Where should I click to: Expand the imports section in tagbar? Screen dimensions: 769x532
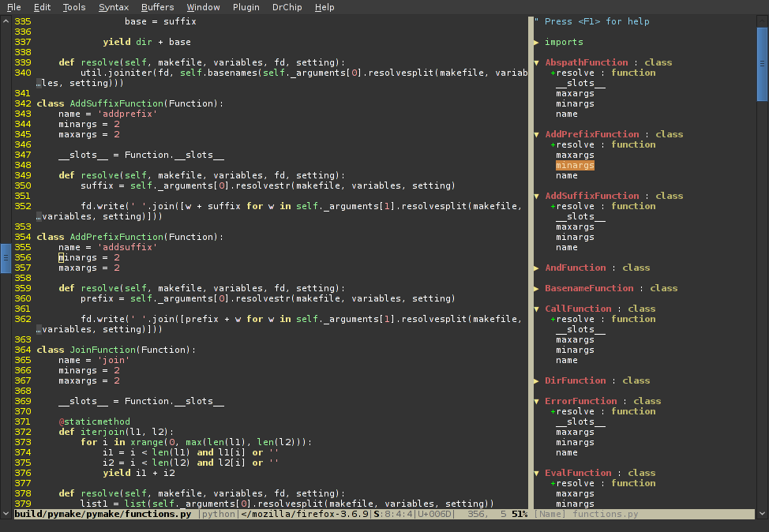tap(537, 42)
